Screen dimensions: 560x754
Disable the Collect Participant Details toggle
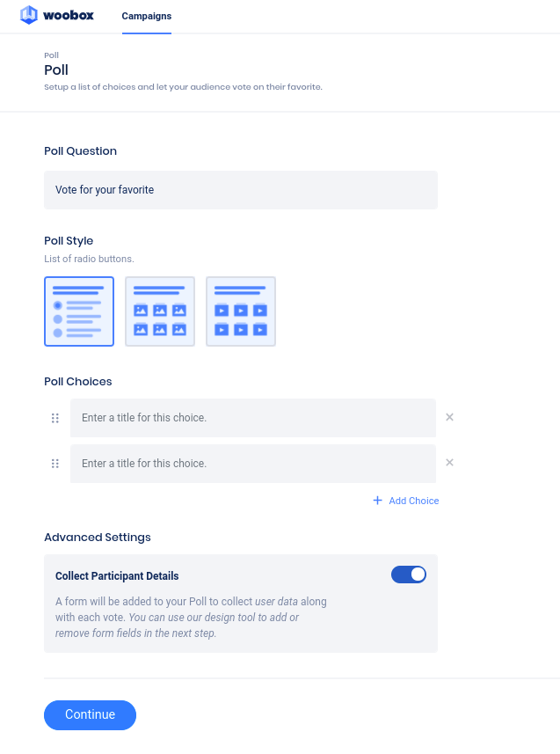(408, 574)
